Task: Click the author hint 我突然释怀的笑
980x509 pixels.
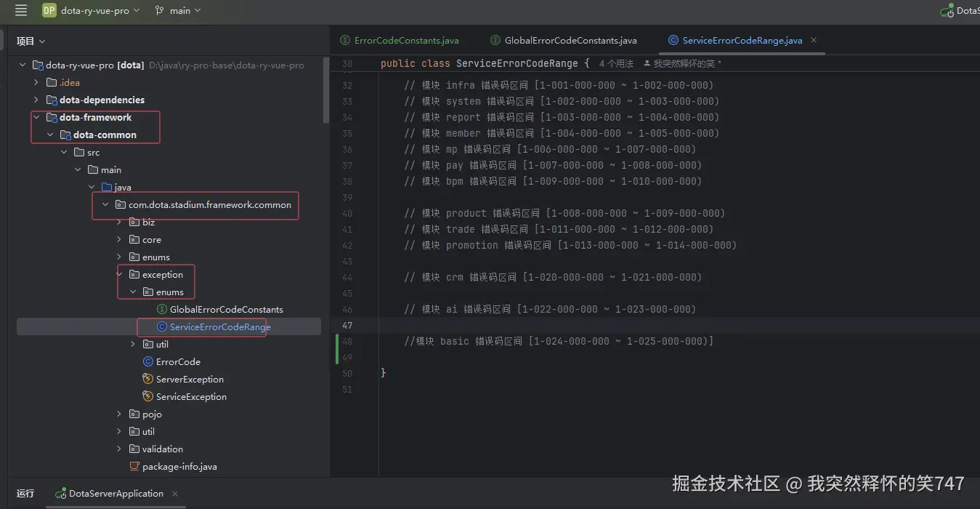Action: (683, 64)
